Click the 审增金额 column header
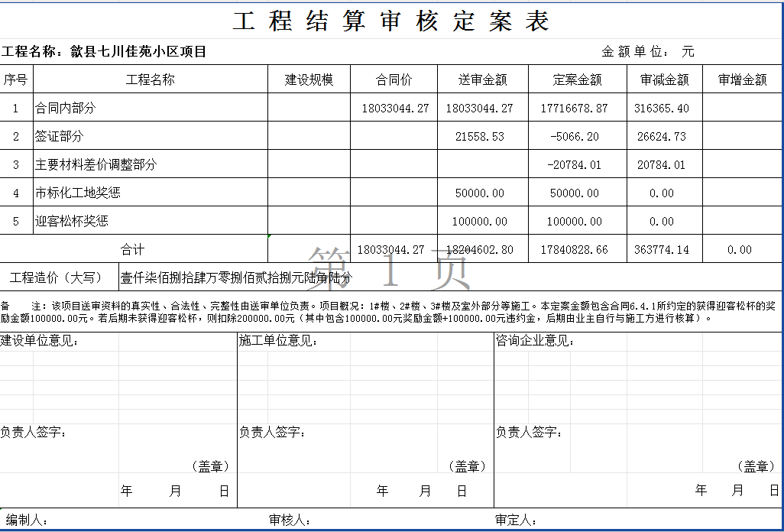The width and height of the screenshot is (784, 532). pyautogui.click(x=742, y=79)
